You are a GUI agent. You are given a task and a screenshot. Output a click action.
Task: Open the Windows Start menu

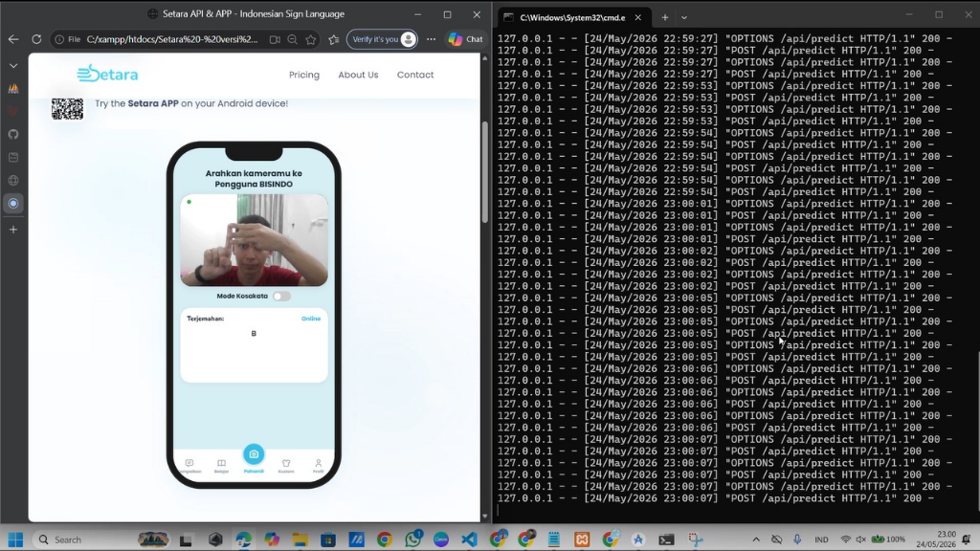(x=15, y=540)
